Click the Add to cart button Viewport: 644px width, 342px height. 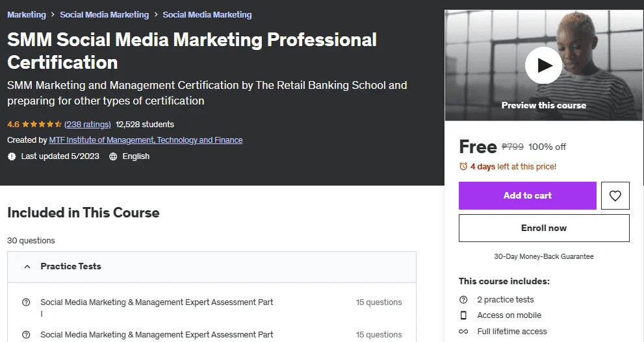[528, 195]
